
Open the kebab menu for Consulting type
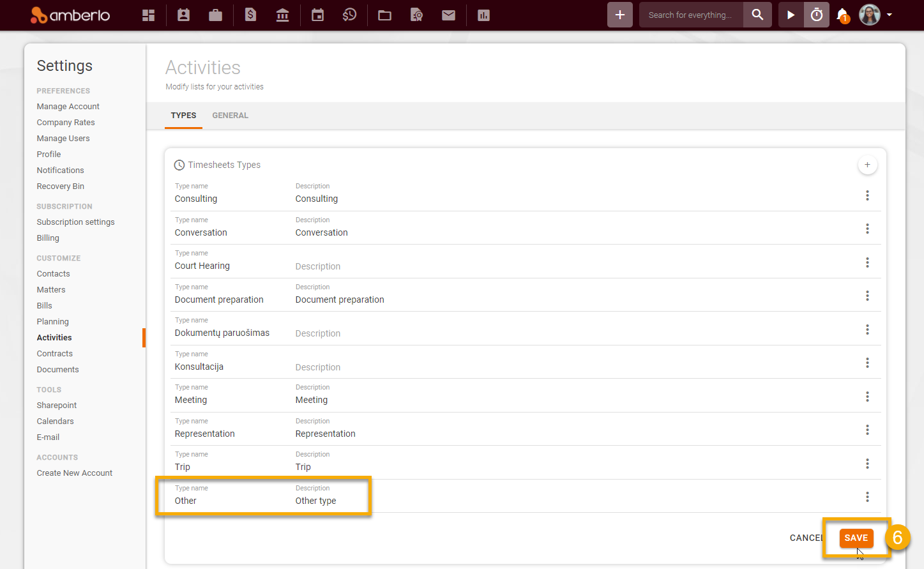pos(867,195)
